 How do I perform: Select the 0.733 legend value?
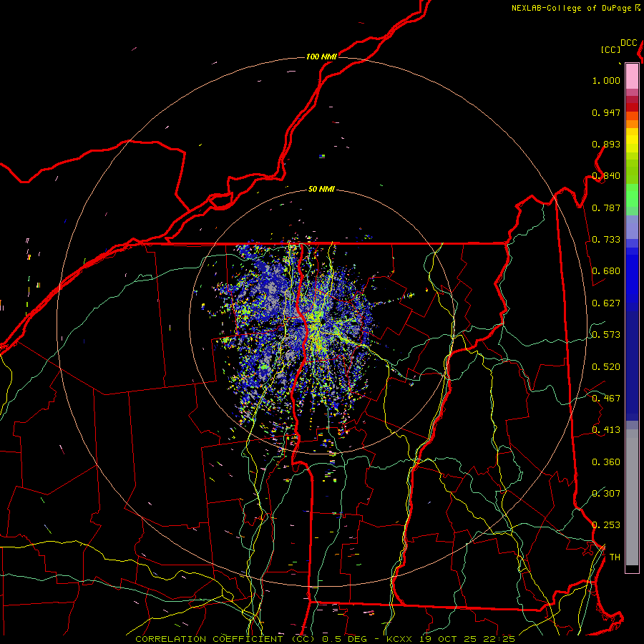coord(606,240)
